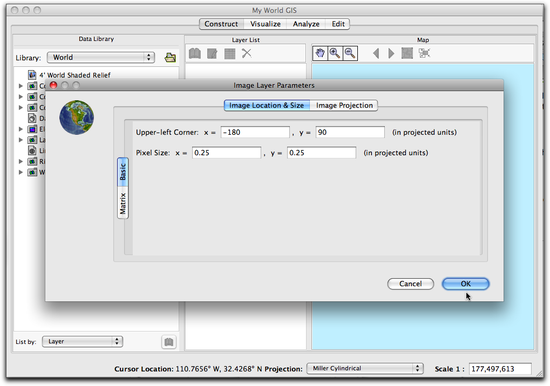Click the Pixel Size x field
The width and height of the screenshot is (550, 386).
[x=227, y=153]
